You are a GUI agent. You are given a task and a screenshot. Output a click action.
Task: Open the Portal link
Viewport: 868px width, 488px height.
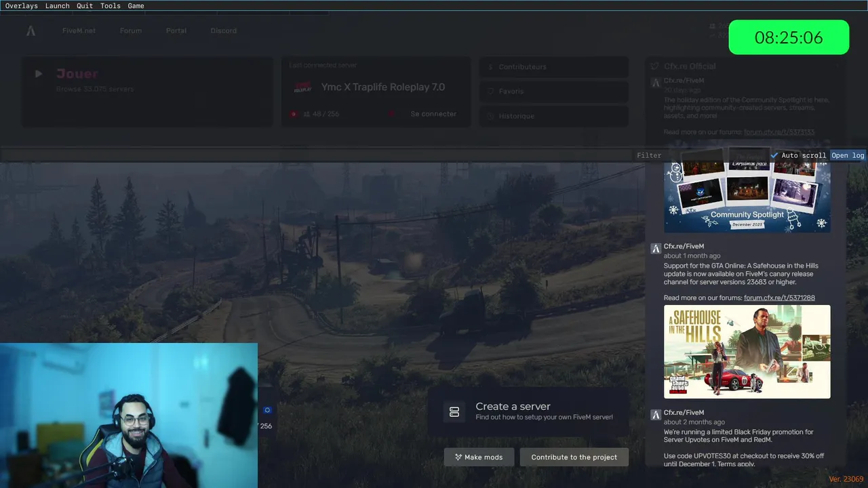[176, 30]
